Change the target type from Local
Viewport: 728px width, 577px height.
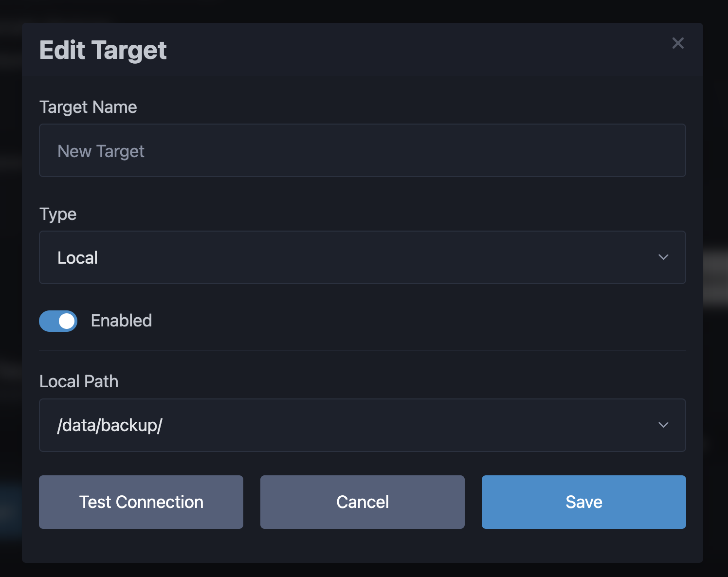tap(362, 257)
